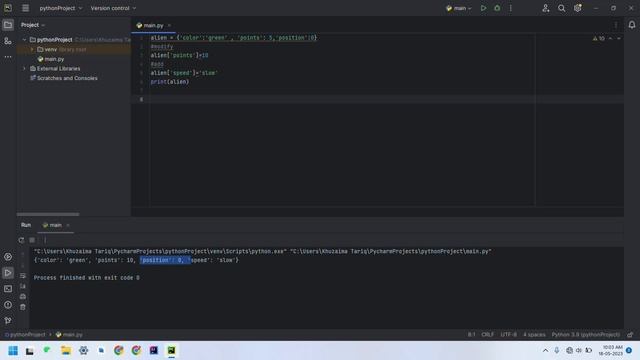The height and width of the screenshot is (360, 640).
Task: Rerun main using the rerun icon
Action: coord(21,240)
